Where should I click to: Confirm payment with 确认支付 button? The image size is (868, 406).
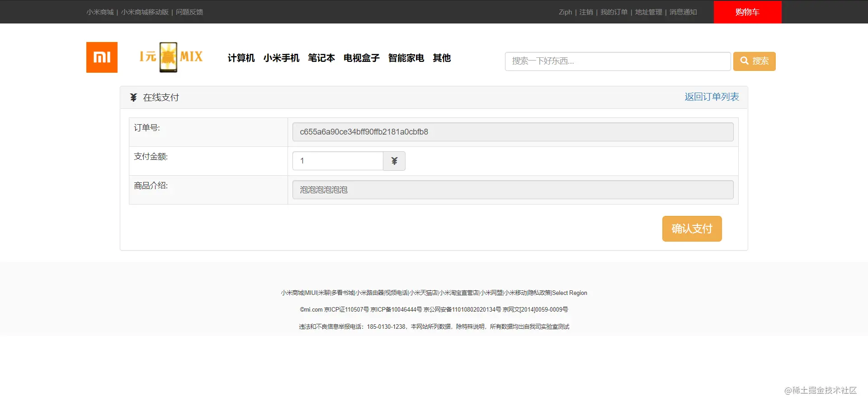(x=692, y=229)
